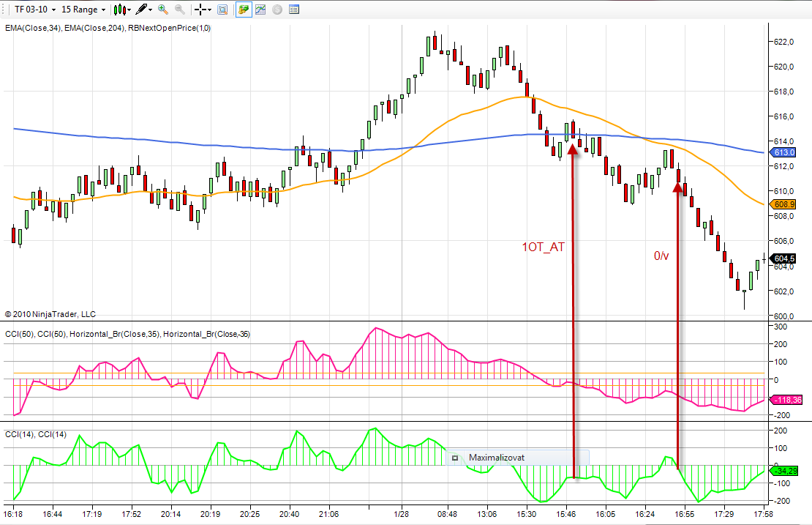
Task: Click the black 604.5 current price marker
Action: coord(783,258)
